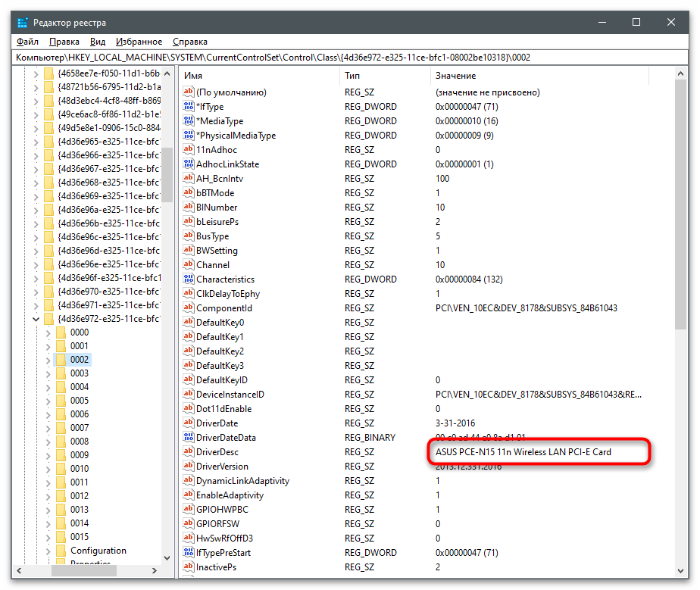Select the ClkDelayToEphy value name

coord(228,294)
